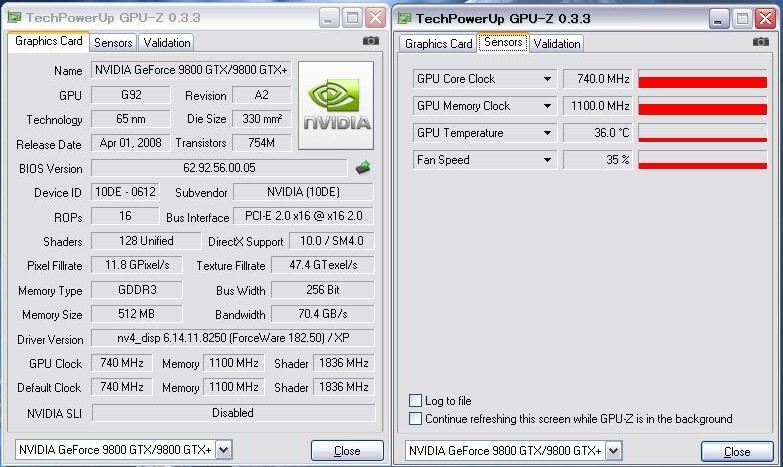Screen dimensions: 783x467
Task: Click the Driver Version field
Action: click(x=233, y=338)
